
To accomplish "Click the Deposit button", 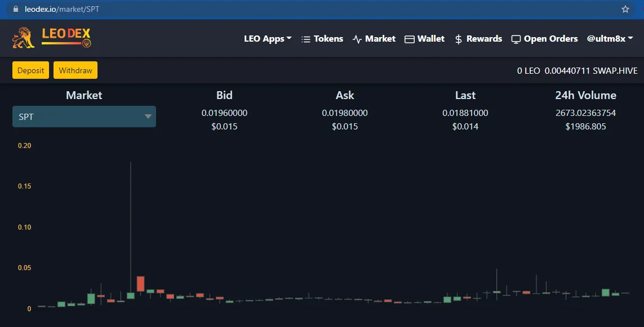I will 31,70.
